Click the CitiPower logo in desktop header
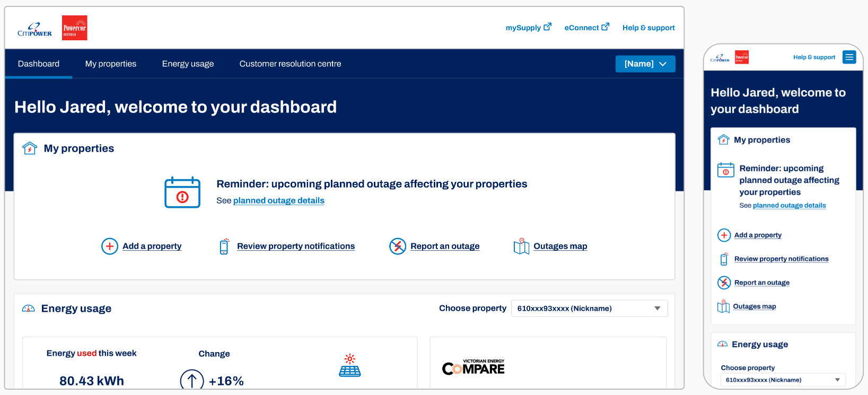 (x=34, y=30)
